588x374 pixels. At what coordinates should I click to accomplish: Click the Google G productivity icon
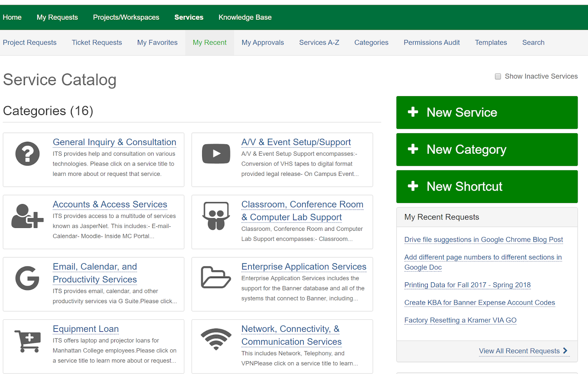pyautogui.click(x=28, y=278)
